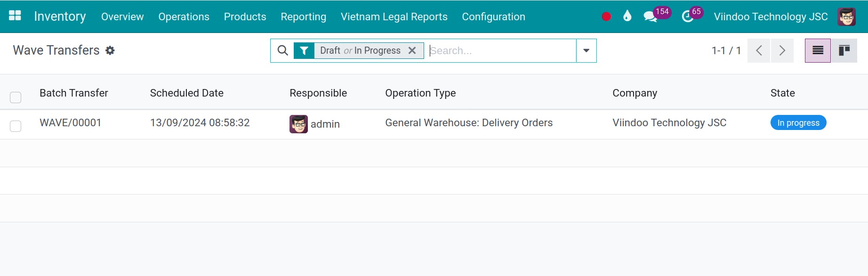
Task: Open the Vietnam Legal Reports menu
Action: pos(394,16)
